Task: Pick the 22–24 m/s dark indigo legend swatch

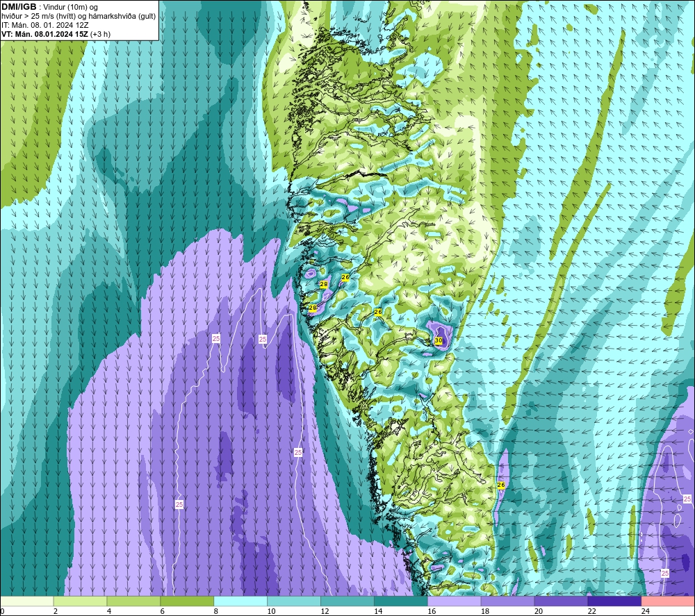Action: pyautogui.click(x=614, y=601)
